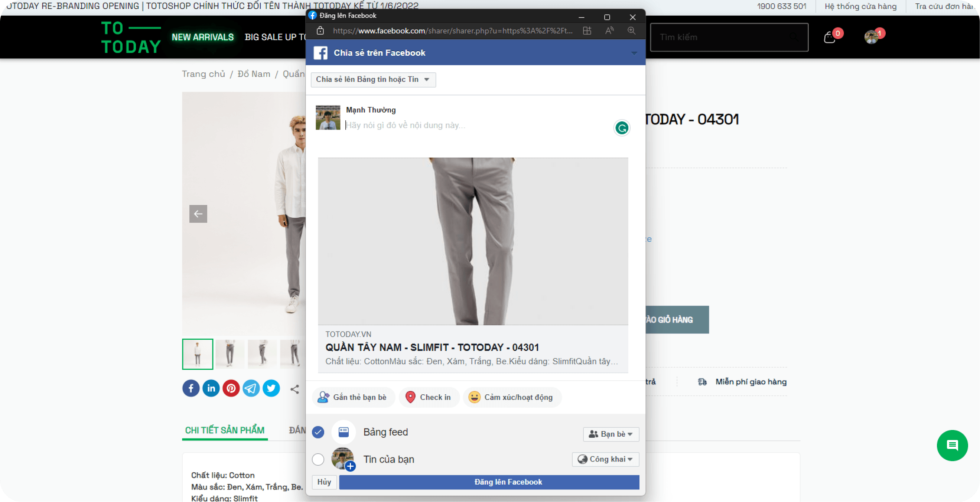
Task: Open Chia sẻ lên Bảng tin hoặc Tin dropdown
Action: [373, 79]
